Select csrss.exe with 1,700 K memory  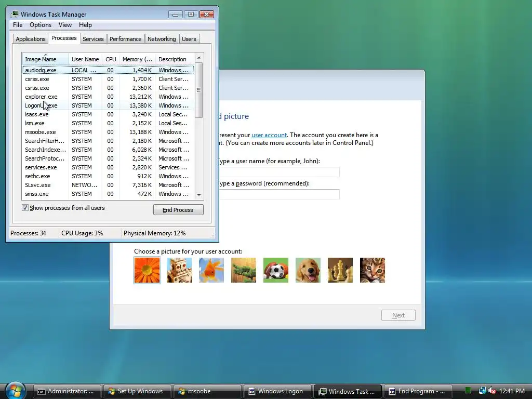tap(108, 79)
